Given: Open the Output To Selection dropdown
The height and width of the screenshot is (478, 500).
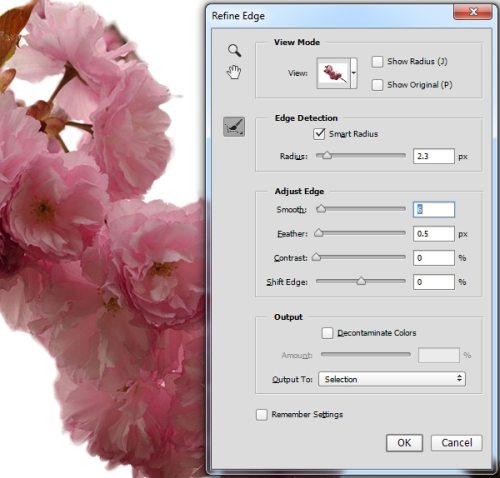Looking at the screenshot, I should click(392, 379).
